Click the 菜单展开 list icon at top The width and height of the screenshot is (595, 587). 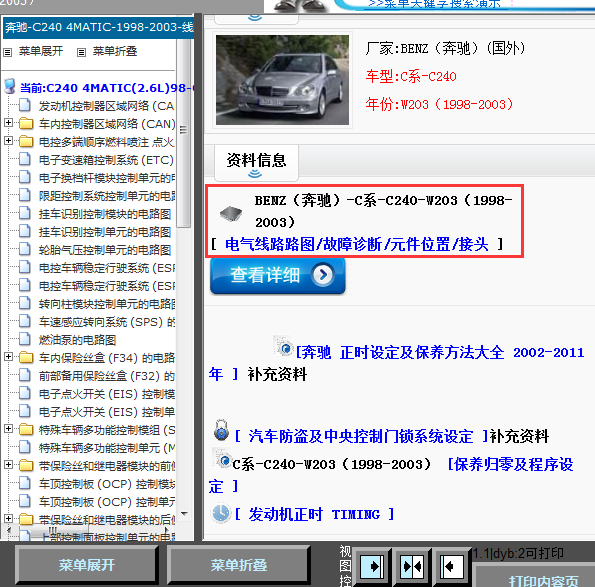pyautogui.click(x=8, y=52)
